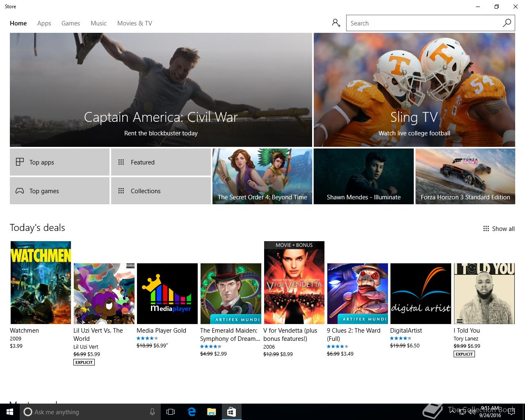This screenshot has height=420, width=525.
Task: Click The Emerald Maiden title text
Action: pyautogui.click(x=230, y=334)
